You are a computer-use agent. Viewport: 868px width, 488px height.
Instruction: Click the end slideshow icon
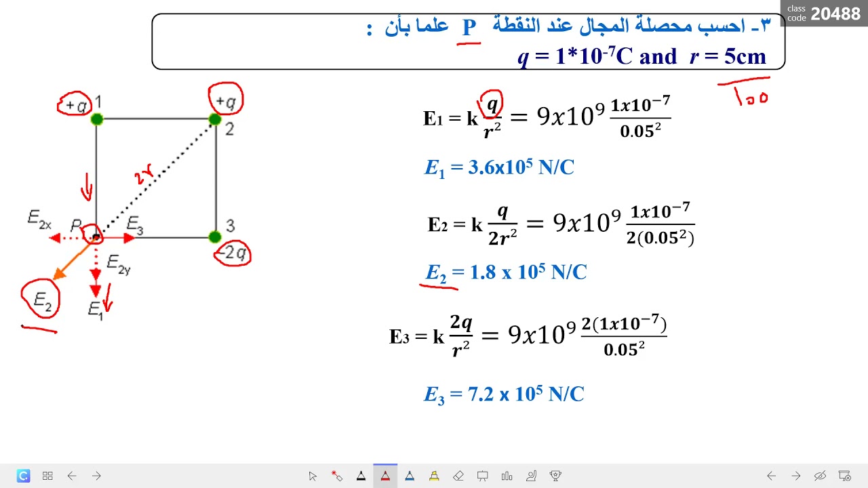(845, 476)
